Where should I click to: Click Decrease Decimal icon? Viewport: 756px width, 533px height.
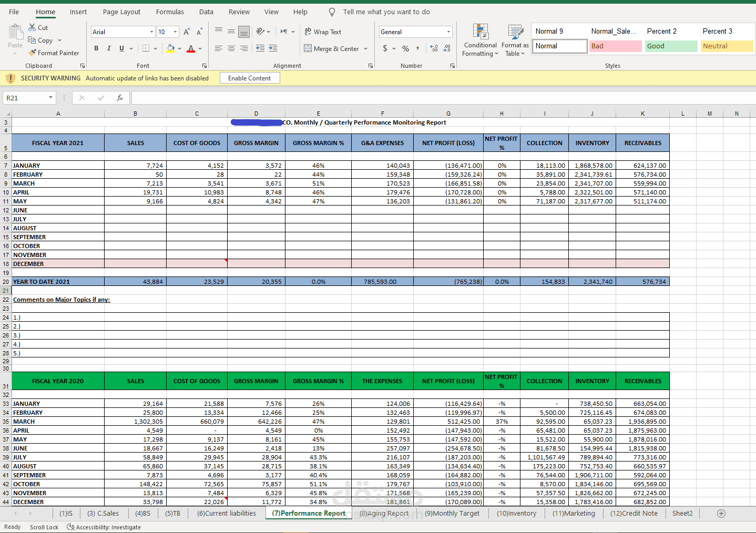click(446, 48)
